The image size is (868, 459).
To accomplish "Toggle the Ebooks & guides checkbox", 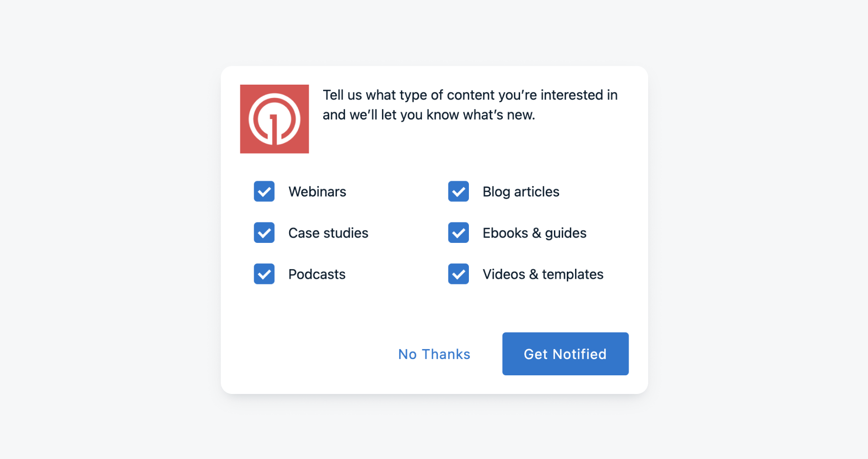I will pos(458,233).
